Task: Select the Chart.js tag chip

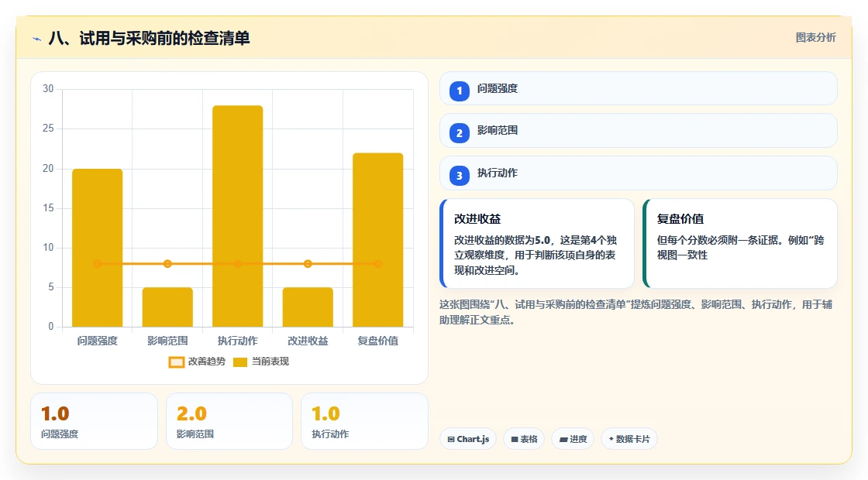Action: click(x=468, y=439)
